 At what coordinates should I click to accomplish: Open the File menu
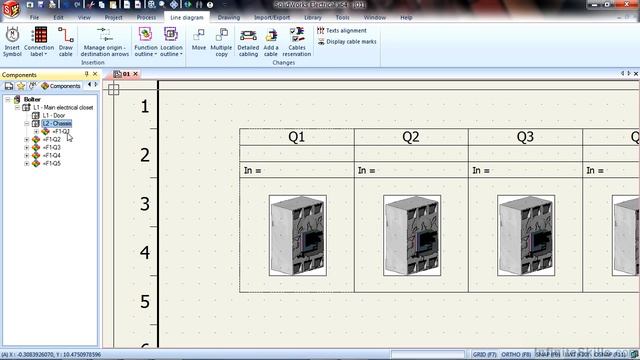tap(34, 18)
